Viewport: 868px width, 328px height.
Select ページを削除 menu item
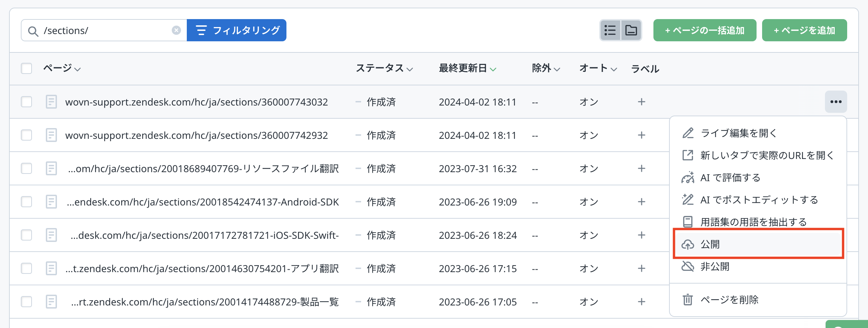(x=729, y=300)
